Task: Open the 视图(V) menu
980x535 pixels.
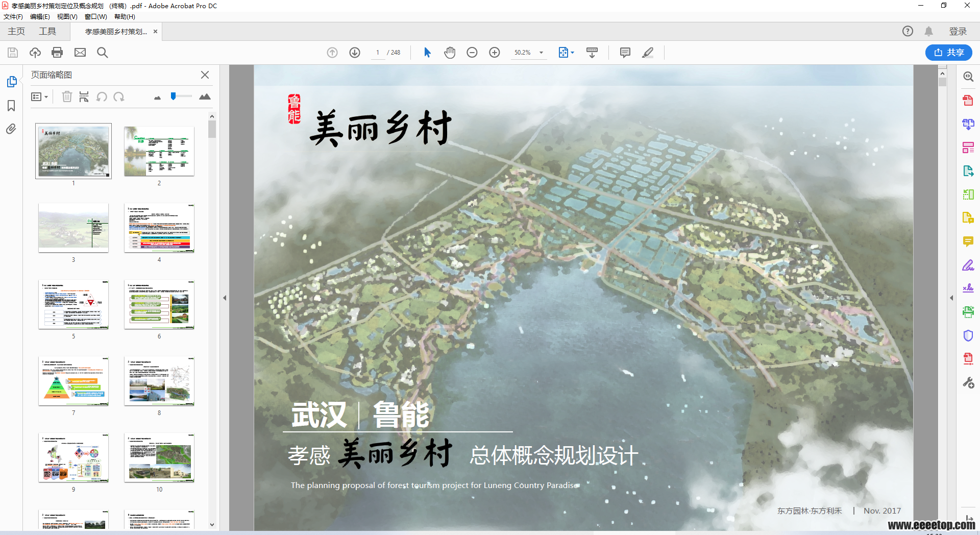Action: click(67, 17)
